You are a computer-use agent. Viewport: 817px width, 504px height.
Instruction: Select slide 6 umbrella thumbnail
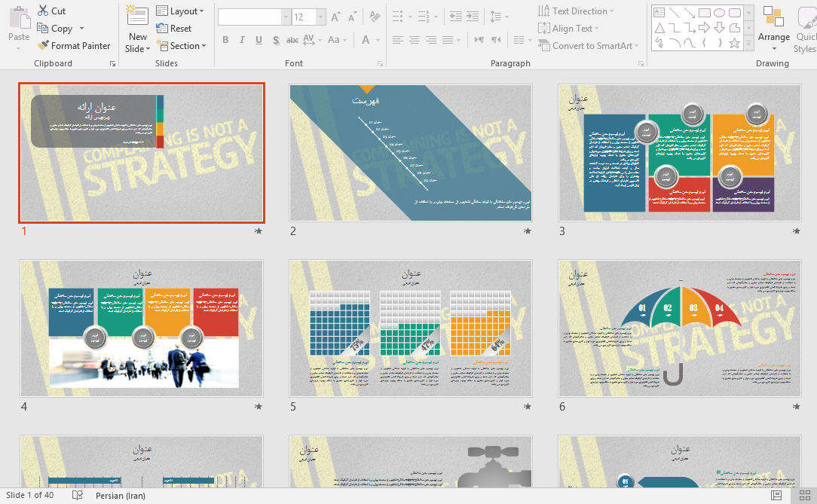coord(679,328)
